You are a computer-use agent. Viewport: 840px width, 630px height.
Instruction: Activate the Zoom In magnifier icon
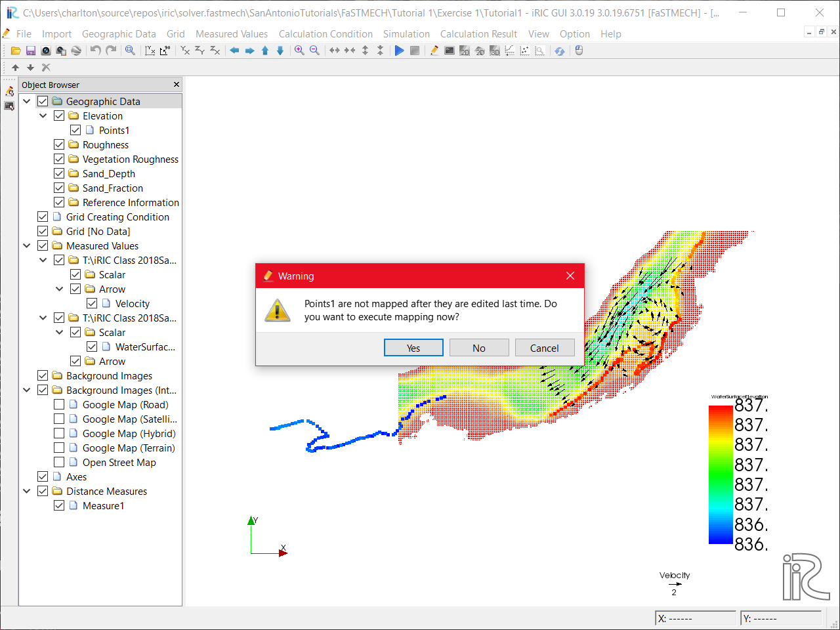[300, 50]
